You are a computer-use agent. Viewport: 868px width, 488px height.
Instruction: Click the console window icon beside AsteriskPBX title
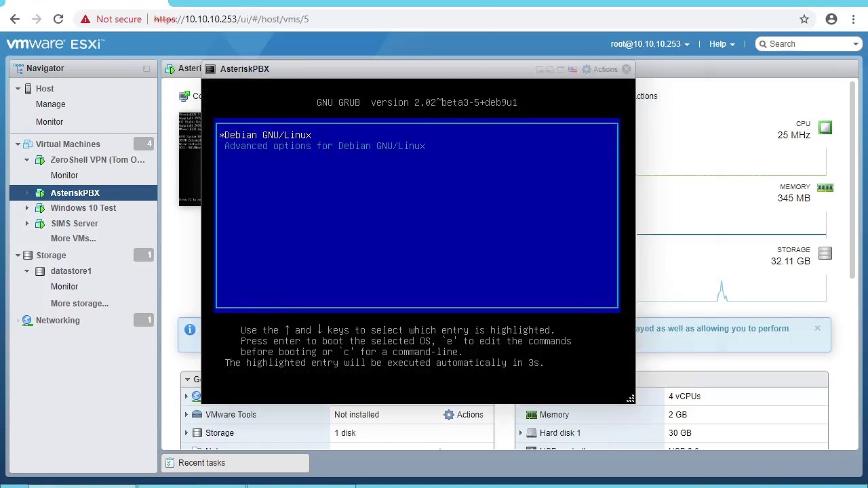point(210,69)
